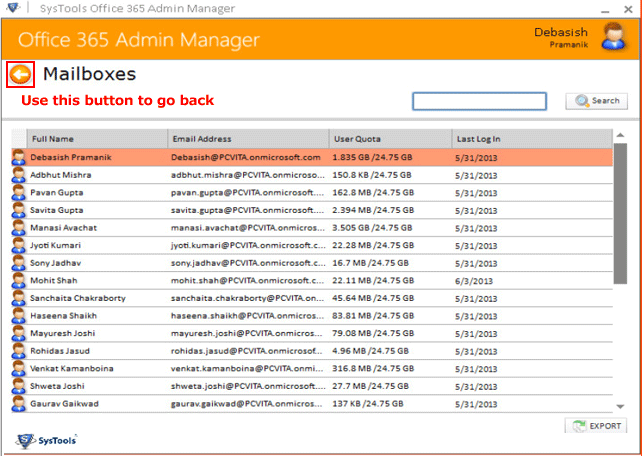
Task: Click the user icon beside Pavan Gupta
Action: point(18,193)
